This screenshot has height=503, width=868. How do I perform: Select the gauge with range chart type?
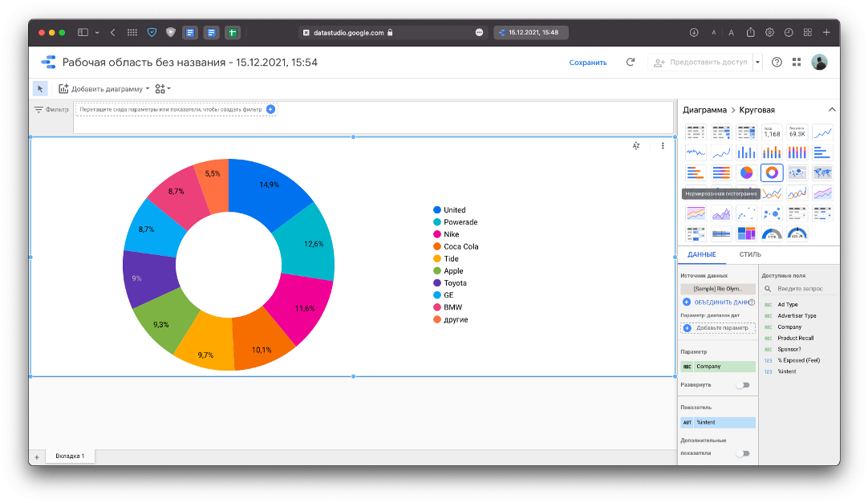[x=797, y=233]
